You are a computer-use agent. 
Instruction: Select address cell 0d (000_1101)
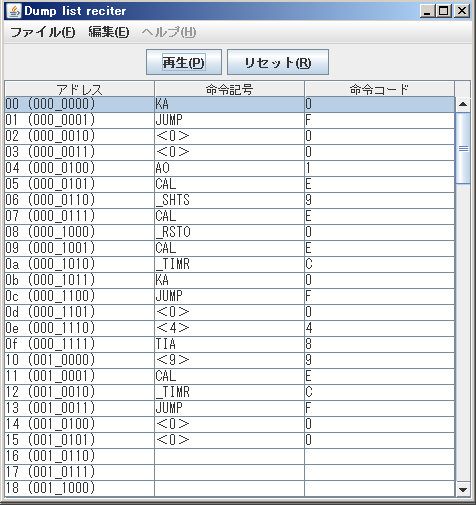79,312
